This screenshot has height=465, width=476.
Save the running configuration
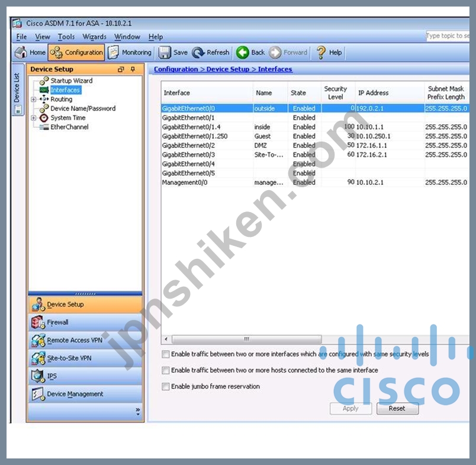[x=173, y=53]
